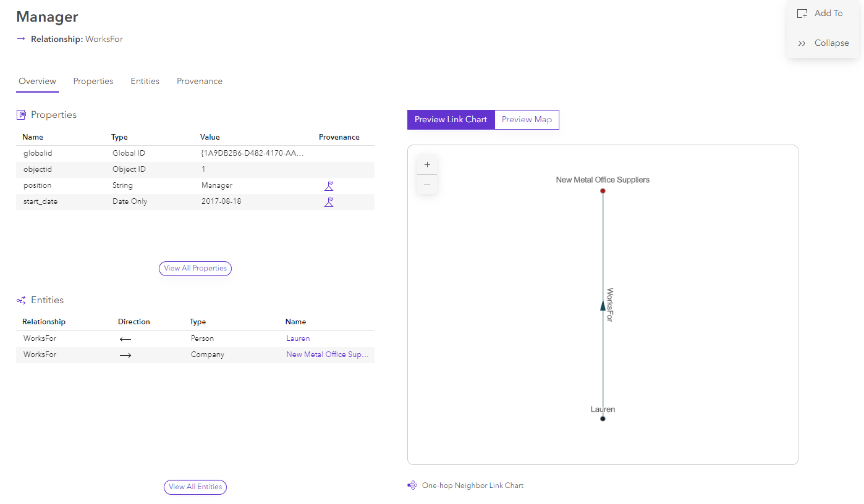Expand Entities using View All Entities
The image size is (864, 504).
pos(194,486)
